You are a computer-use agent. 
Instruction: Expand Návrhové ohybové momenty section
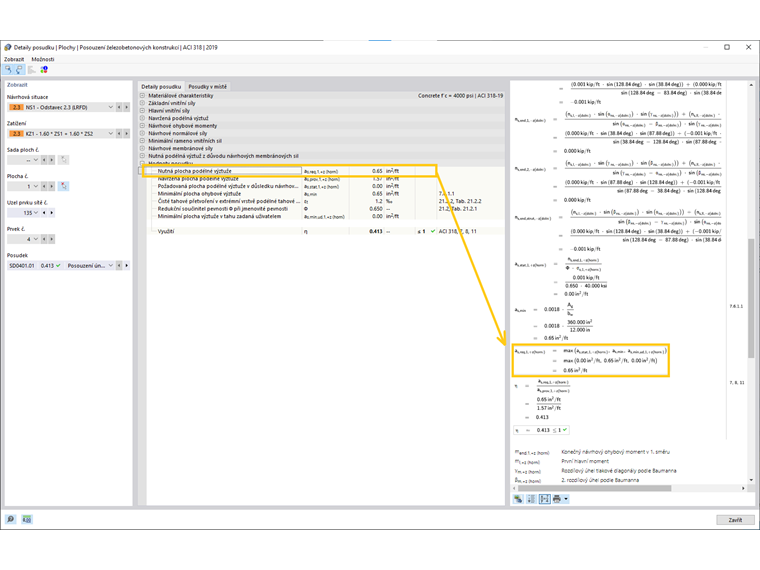pyautogui.click(x=142, y=126)
